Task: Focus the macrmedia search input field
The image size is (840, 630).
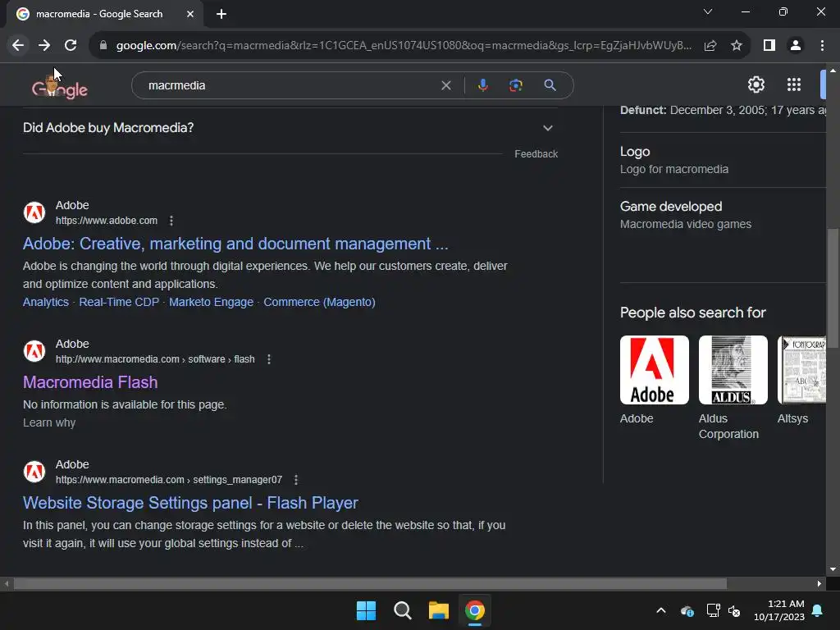Action: (x=290, y=85)
